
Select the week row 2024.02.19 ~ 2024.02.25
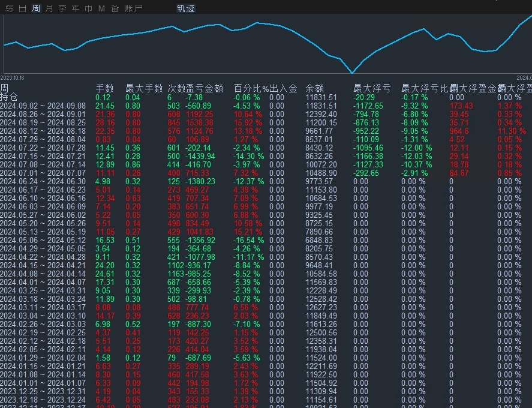266,332
